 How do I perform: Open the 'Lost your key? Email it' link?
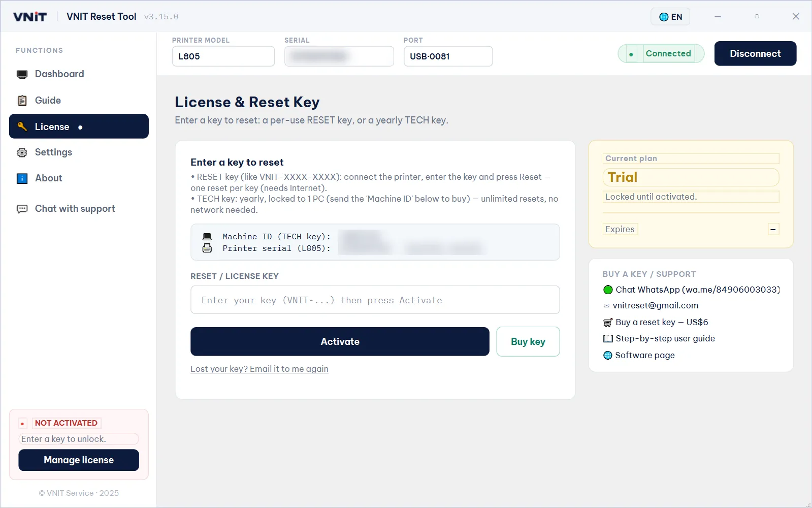(x=259, y=369)
